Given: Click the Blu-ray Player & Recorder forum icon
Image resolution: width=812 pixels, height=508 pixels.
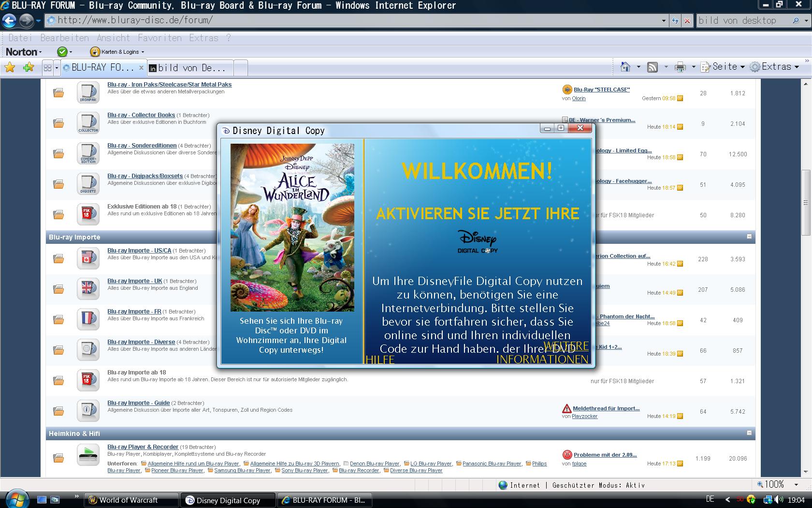Looking at the screenshot, I should click(x=88, y=455).
